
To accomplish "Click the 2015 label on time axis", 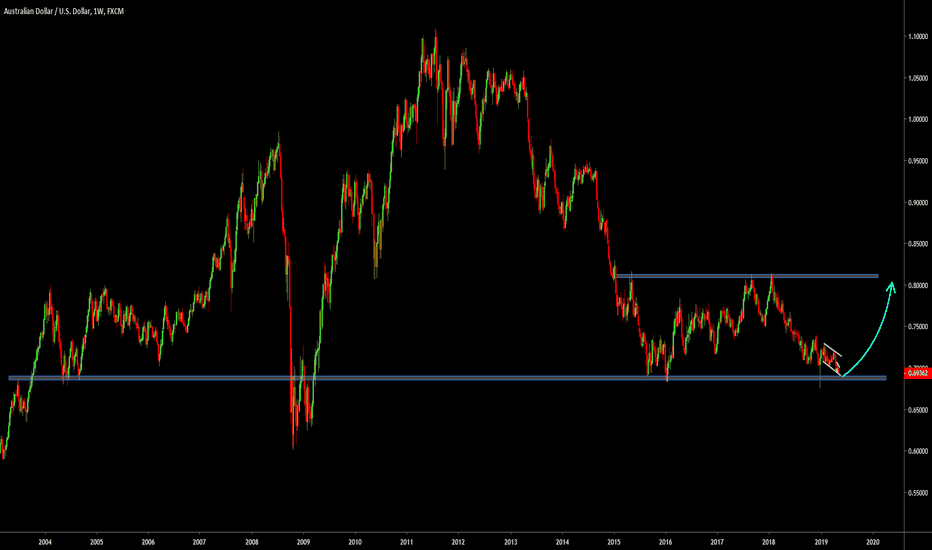I will click(614, 542).
